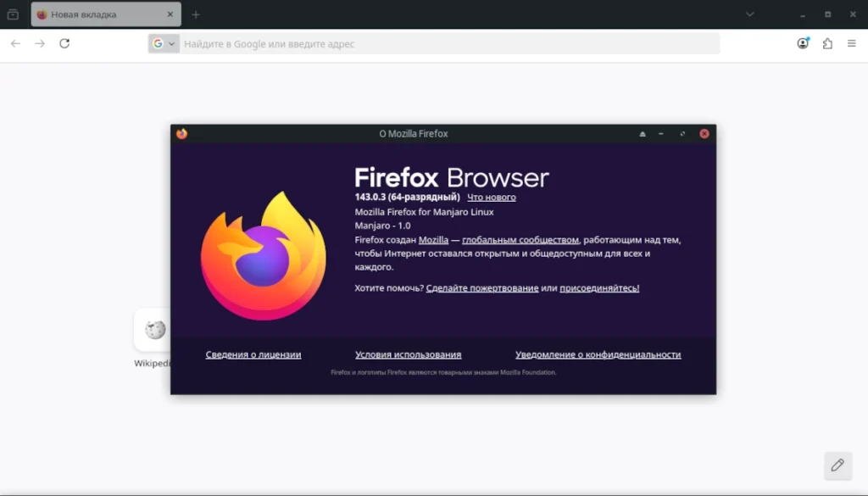The width and height of the screenshot is (868, 496).
Task: Click the customize new tab pencil button
Action: point(837,465)
